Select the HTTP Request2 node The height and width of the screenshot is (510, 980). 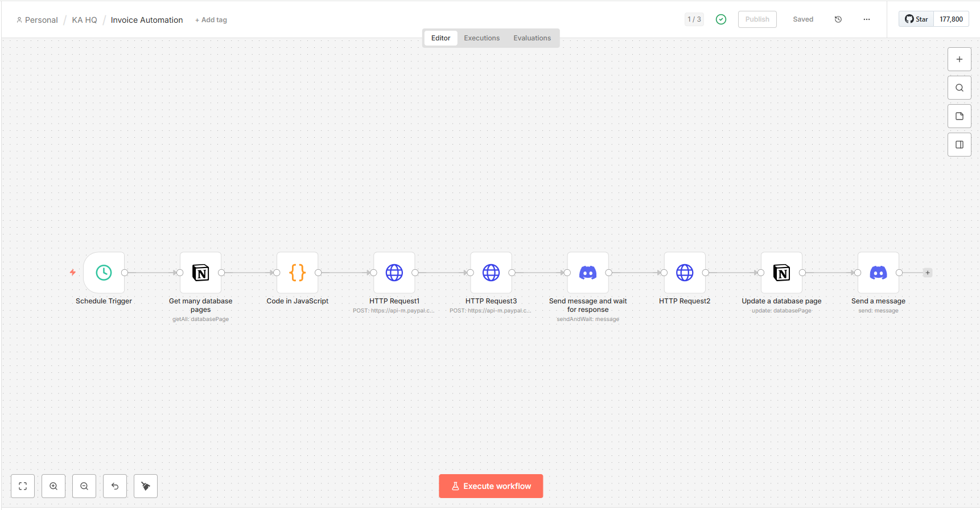(x=684, y=273)
